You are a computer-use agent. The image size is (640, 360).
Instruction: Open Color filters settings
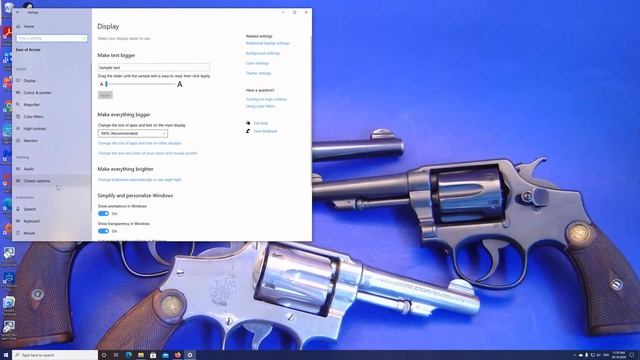33,117
